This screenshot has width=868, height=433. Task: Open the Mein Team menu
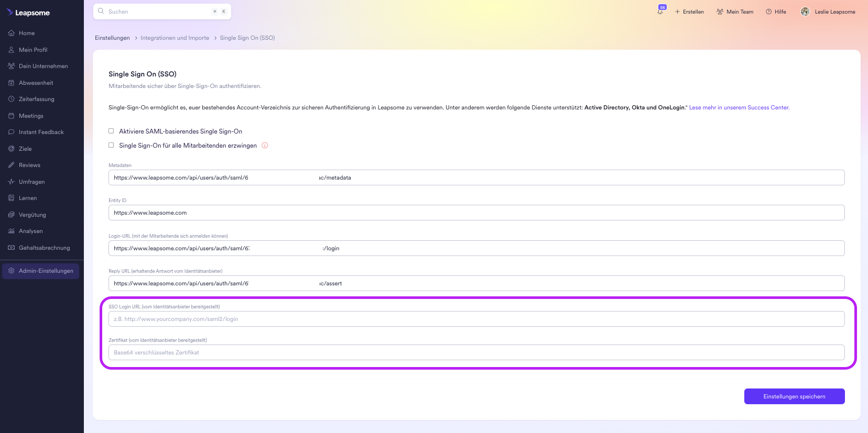click(735, 12)
